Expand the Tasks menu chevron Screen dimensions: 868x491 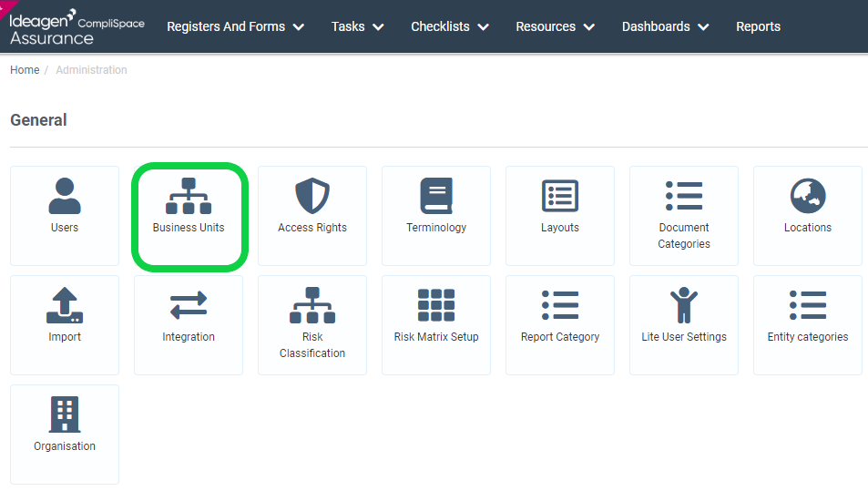point(378,26)
